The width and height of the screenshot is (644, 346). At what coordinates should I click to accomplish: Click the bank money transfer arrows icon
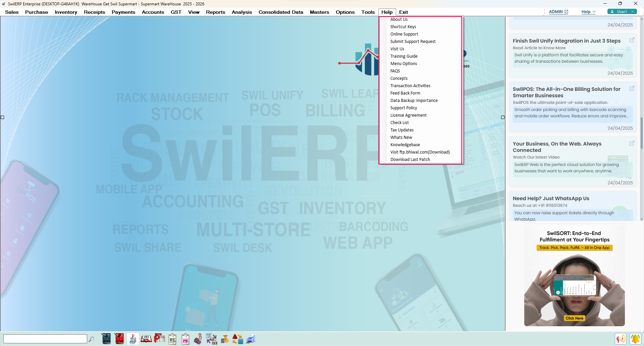212,339
